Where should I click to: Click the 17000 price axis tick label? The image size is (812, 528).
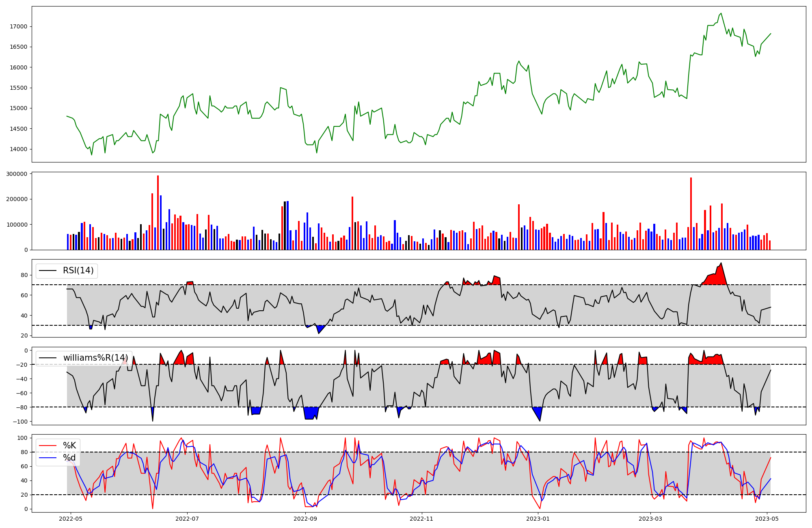tap(18, 27)
